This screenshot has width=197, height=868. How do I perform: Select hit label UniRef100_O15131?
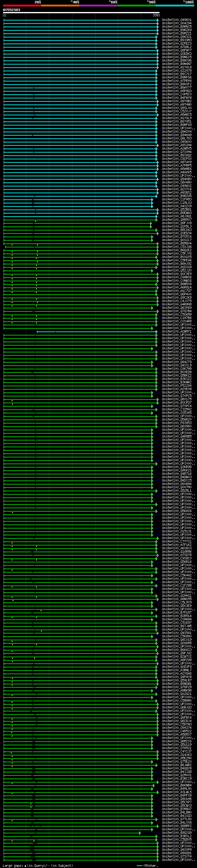(176, 531)
